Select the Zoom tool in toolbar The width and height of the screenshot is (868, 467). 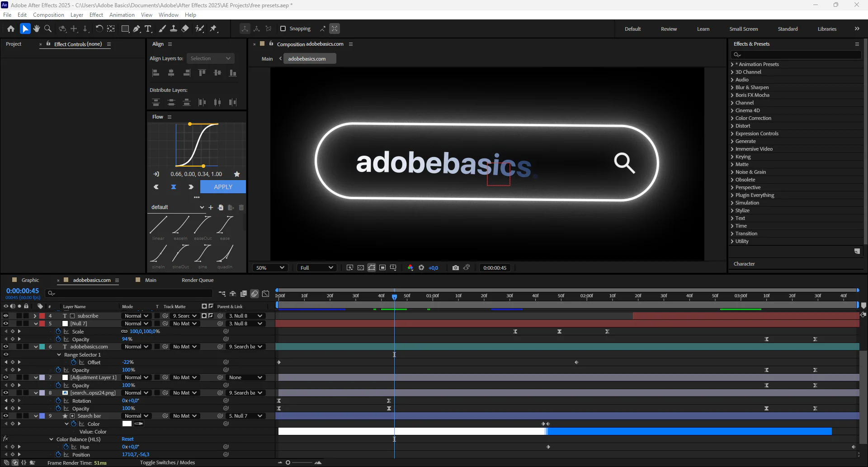[x=48, y=29]
